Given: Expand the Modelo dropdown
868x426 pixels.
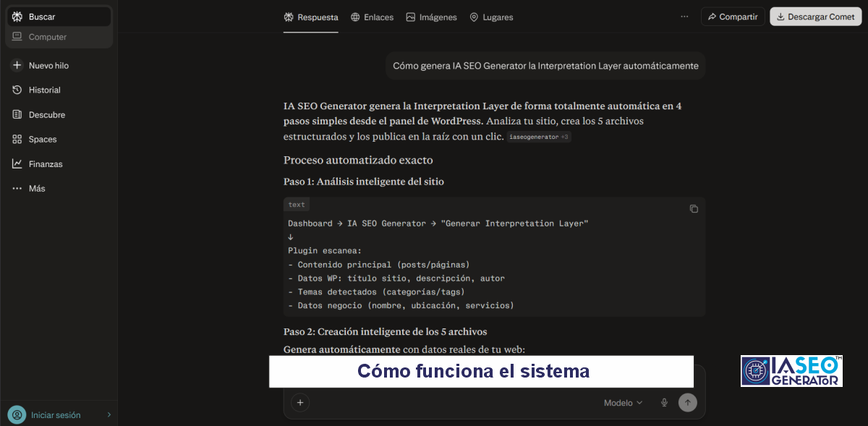Looking at the screenshot, I should pos(623,403).
